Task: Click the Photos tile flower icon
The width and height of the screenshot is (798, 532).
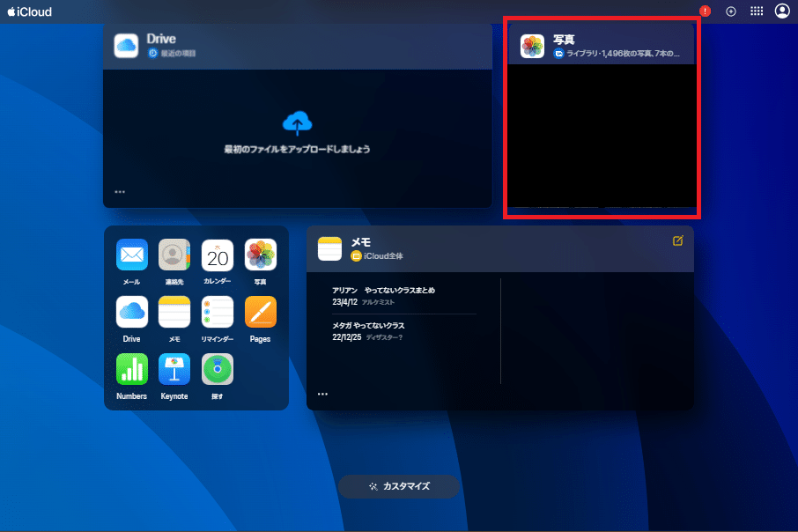Action: point(532,47)
